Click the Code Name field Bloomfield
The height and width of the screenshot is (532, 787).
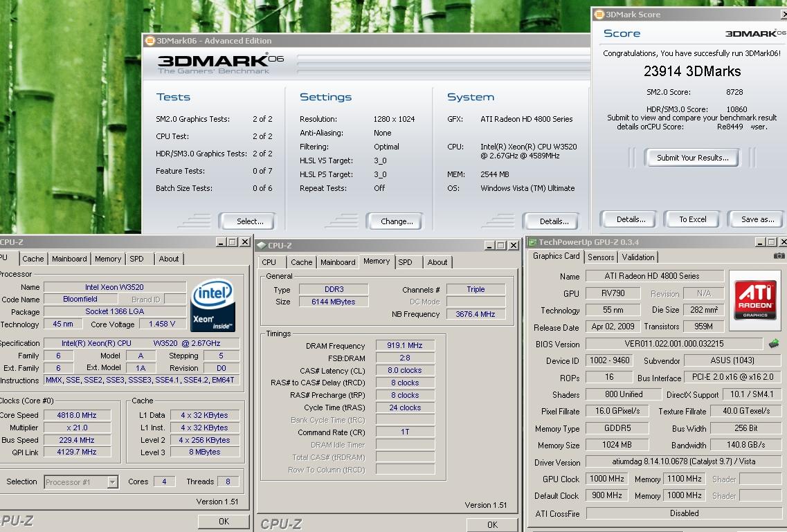tap(80, 299)
